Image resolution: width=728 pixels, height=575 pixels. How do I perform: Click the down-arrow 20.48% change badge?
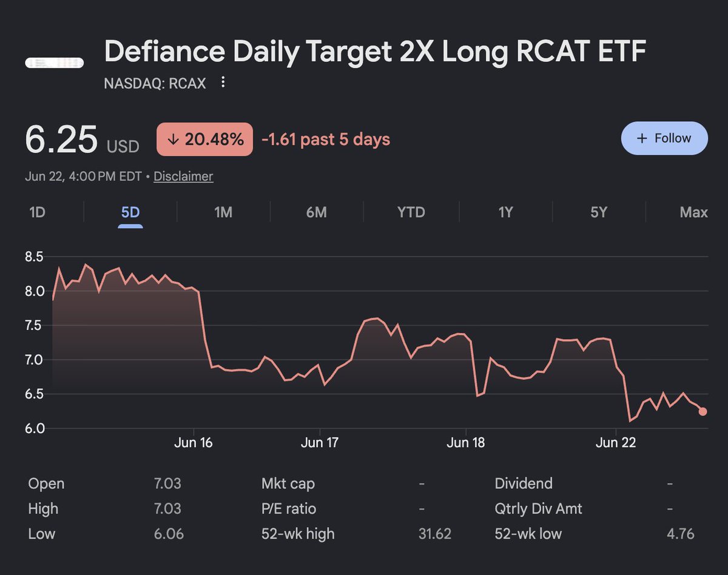204,140
